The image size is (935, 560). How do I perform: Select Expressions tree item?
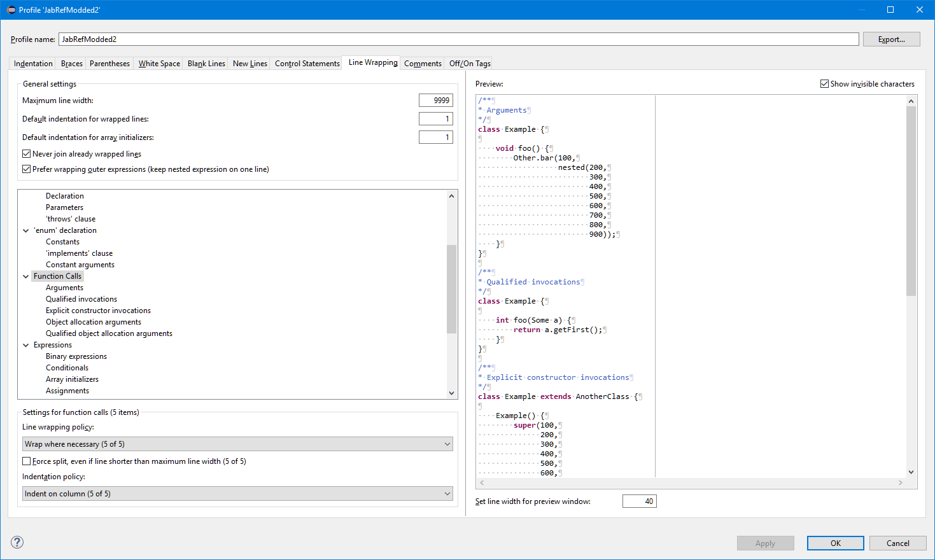(x=53, y=345)
